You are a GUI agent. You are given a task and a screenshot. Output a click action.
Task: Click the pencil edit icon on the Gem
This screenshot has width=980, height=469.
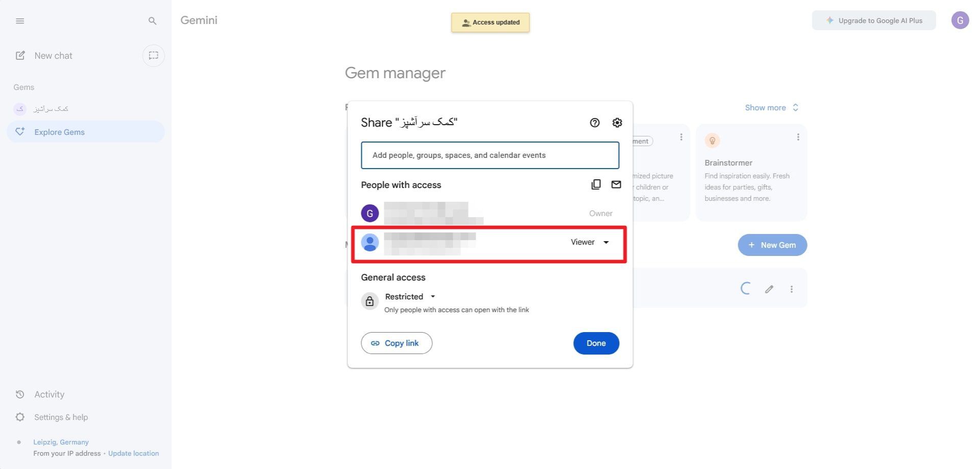(769, 289)
